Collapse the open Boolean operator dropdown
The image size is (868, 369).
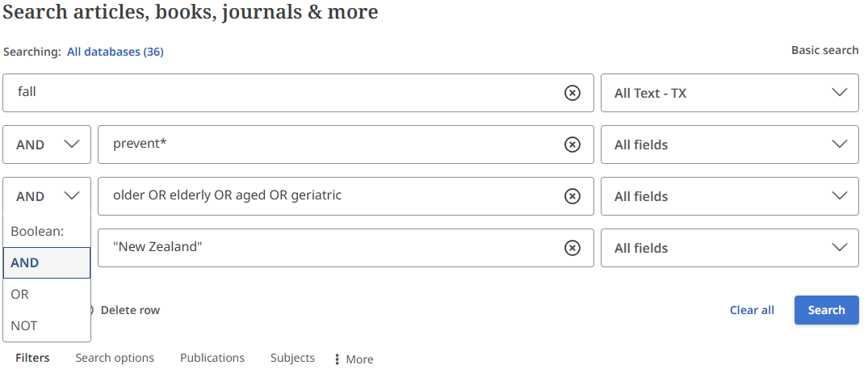coord(48,196)
